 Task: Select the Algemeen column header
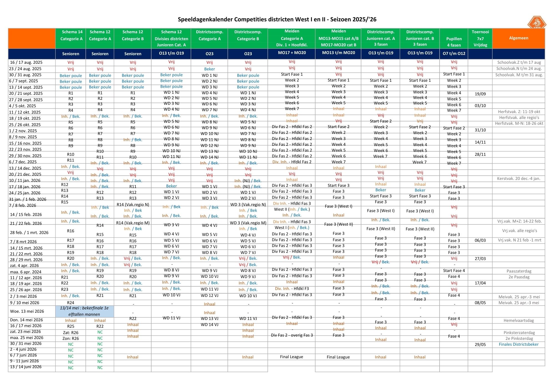tap(518, 38)
